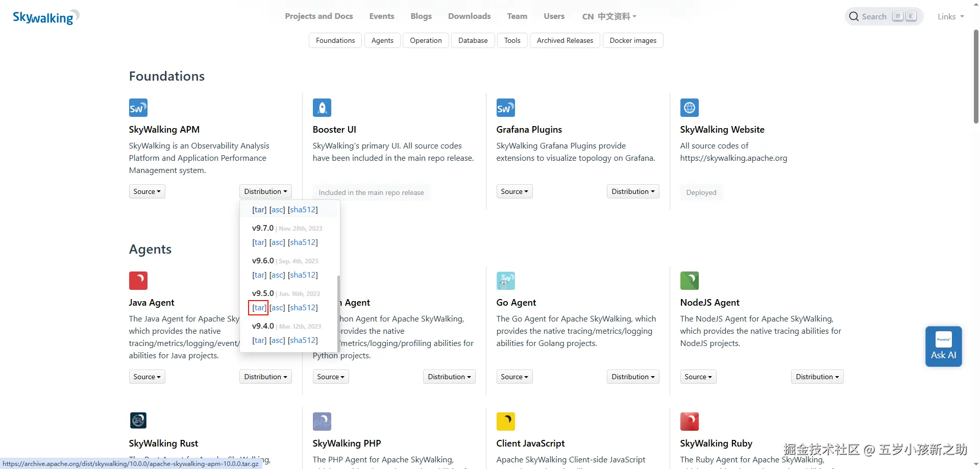Go to the Blogs page
The height and width of the screenshot is (469, 980).
coord(421,16)
